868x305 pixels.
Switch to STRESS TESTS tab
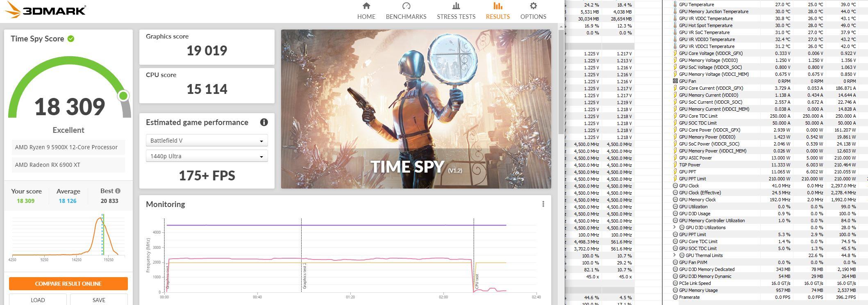click(x=456, y=11)
